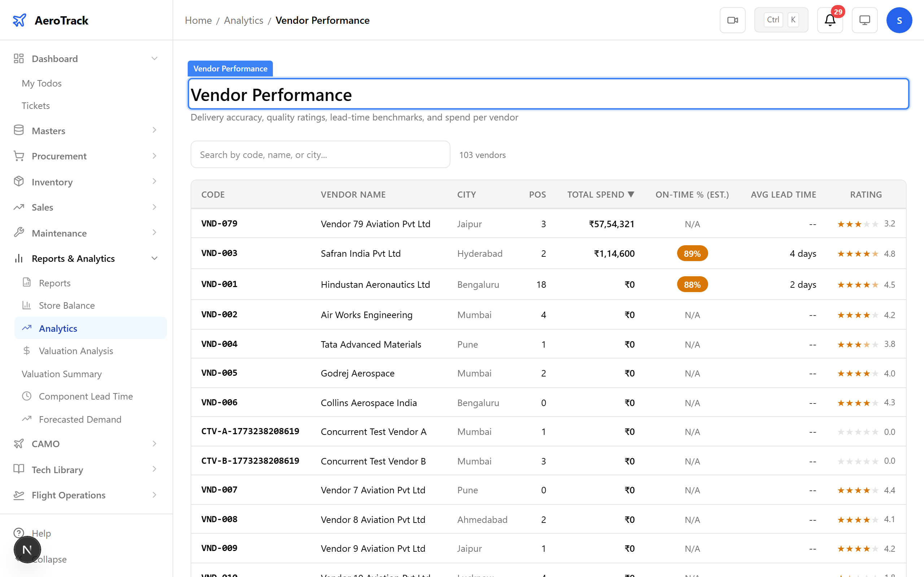This screenshot has width=924, height=577.
Task: Collapse the Reports & Analytics section
Action: click(x=154, y=258)
